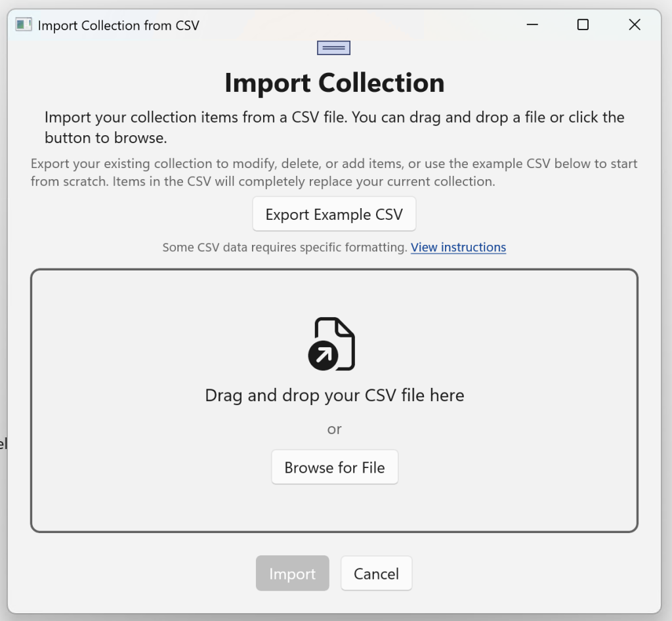Dismiss the import using the Cancel button

click(376, 573)
